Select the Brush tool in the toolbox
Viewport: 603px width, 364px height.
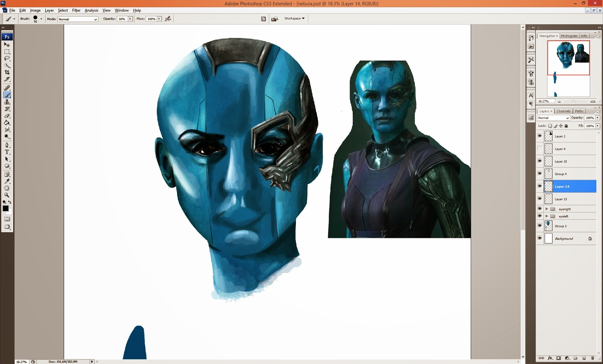click(7, 95)
